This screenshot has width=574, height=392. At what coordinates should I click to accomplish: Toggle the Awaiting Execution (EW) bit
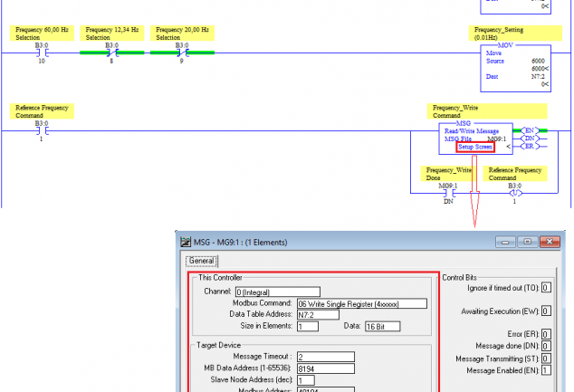(546, 311)
